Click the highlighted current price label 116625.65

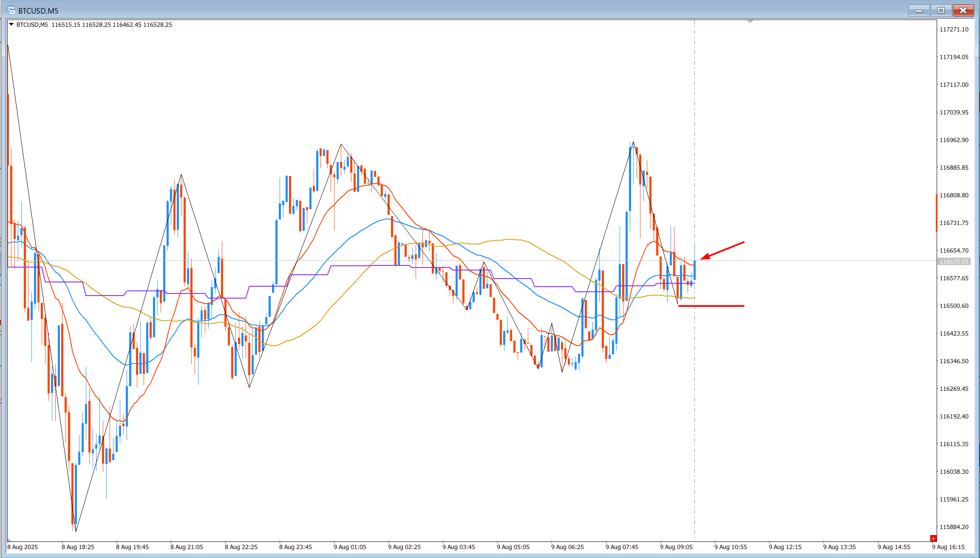coord(954,262)
